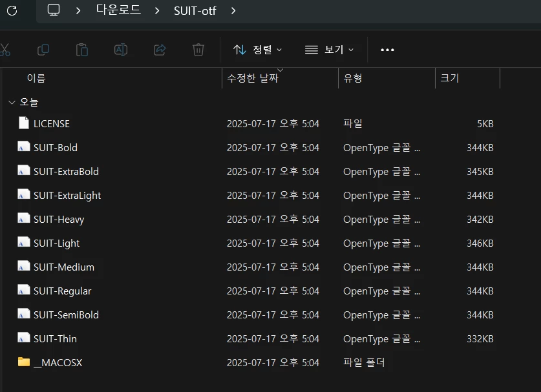Viewport: 541px width, 392px height.
Task: Go to 다운로드 folder in breadcrumb
Action: (x=118, y=10)
